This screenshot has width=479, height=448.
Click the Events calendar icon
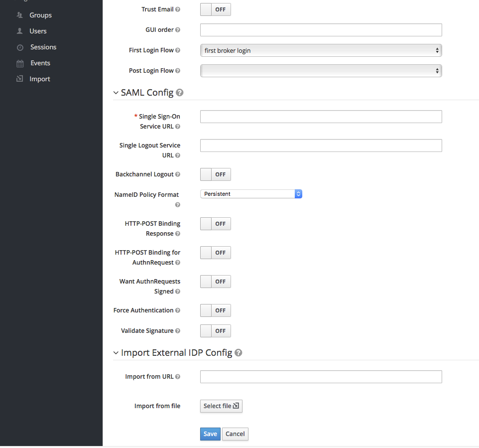coord(20,63)
